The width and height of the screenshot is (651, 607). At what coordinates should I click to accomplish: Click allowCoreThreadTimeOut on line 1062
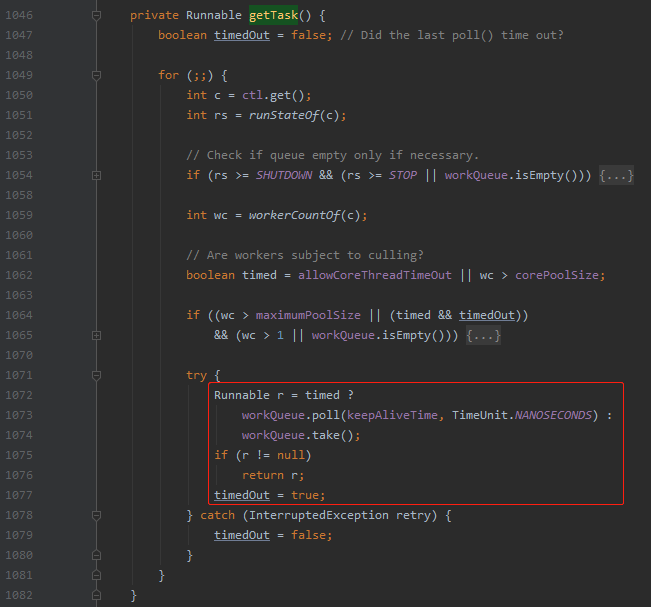[374, 275]
